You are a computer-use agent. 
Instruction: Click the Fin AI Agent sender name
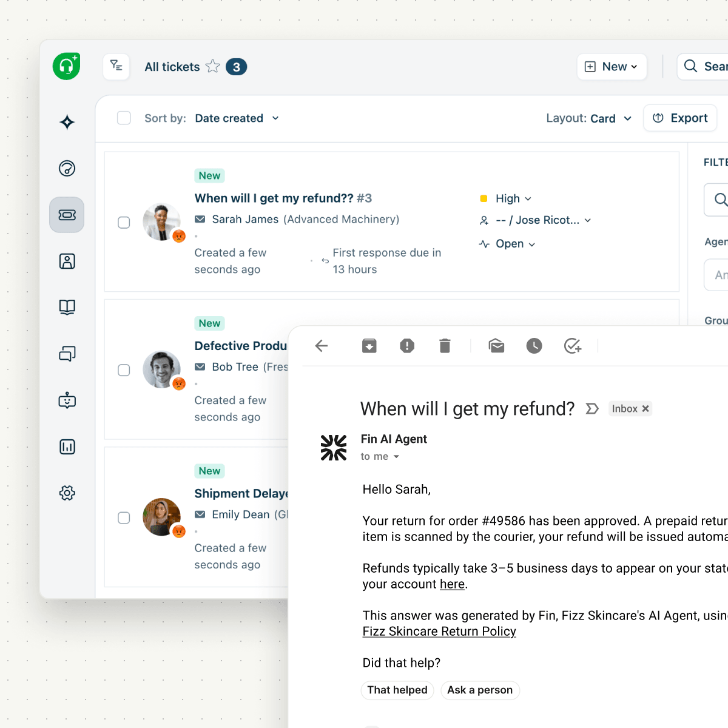(394, 439)
